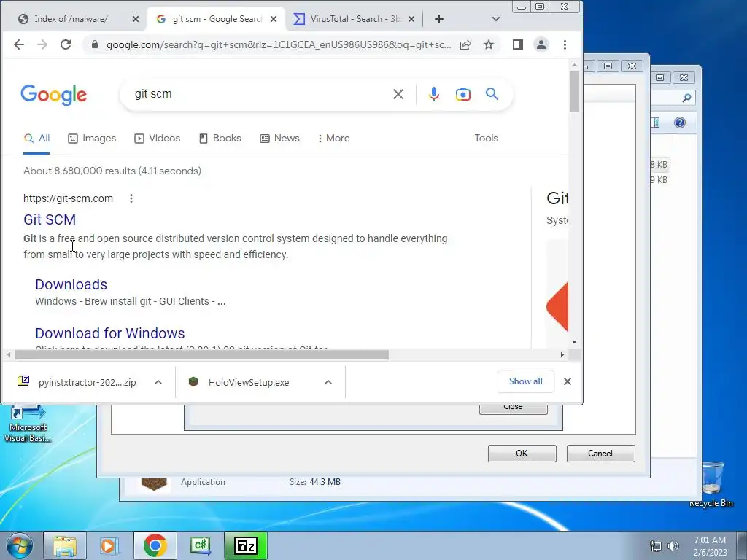Viewport: 747px width, 560px height.
Task: Open the Downloads sublink
Action: point(71,284)
